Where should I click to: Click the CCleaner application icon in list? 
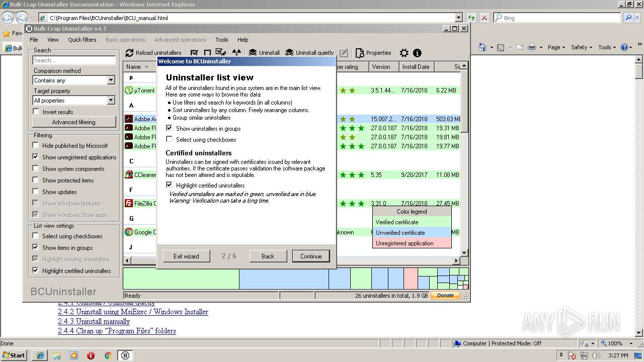129,175
